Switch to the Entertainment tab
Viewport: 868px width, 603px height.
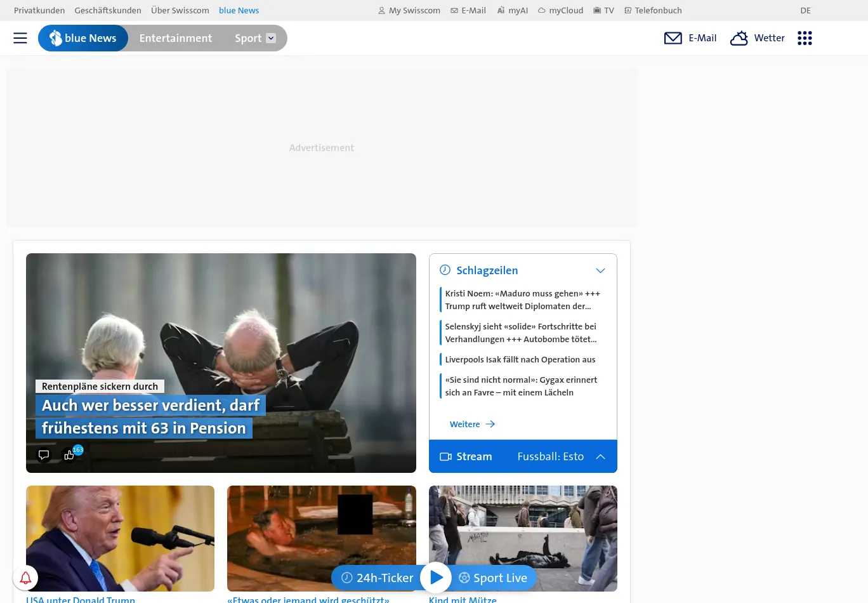[x=176, y=38]
